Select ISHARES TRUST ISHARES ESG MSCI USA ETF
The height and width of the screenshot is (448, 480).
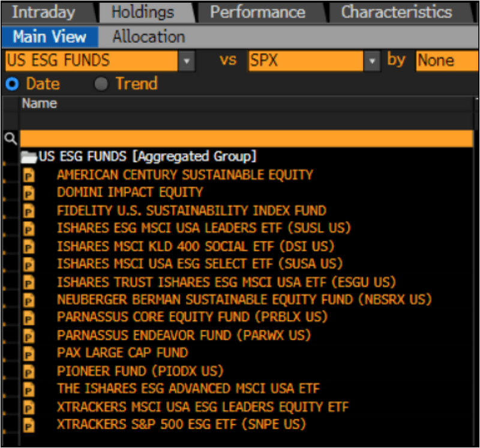(227, 282)
